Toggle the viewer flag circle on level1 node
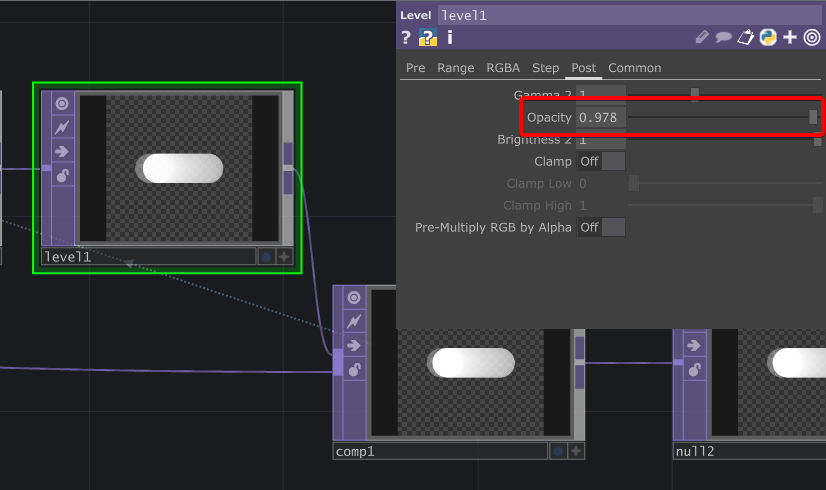This screenshot has width=826, height=490. click(62, 103)
